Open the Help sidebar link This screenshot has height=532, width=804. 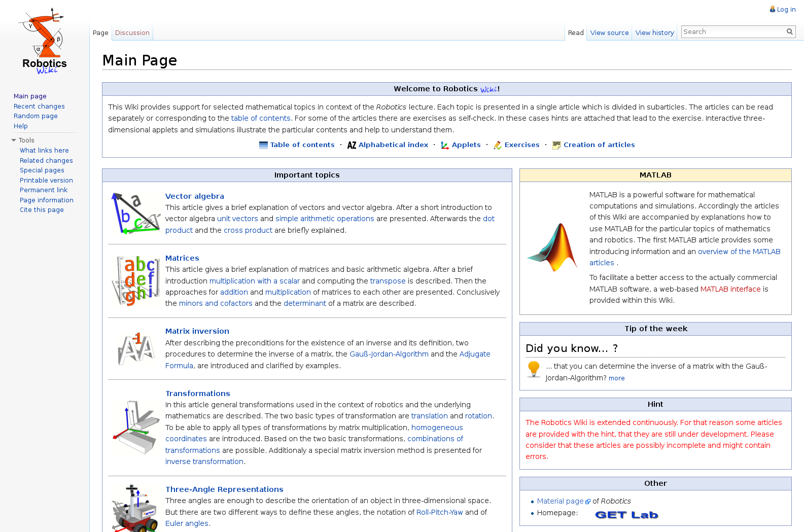(x=21, y=126)
